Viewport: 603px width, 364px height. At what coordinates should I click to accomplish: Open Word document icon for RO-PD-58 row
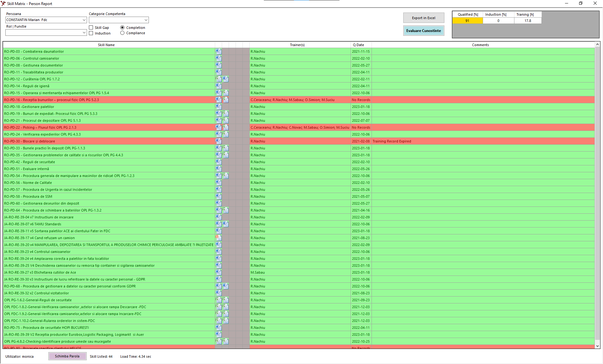pyautogui.click(x=219, y=196)
